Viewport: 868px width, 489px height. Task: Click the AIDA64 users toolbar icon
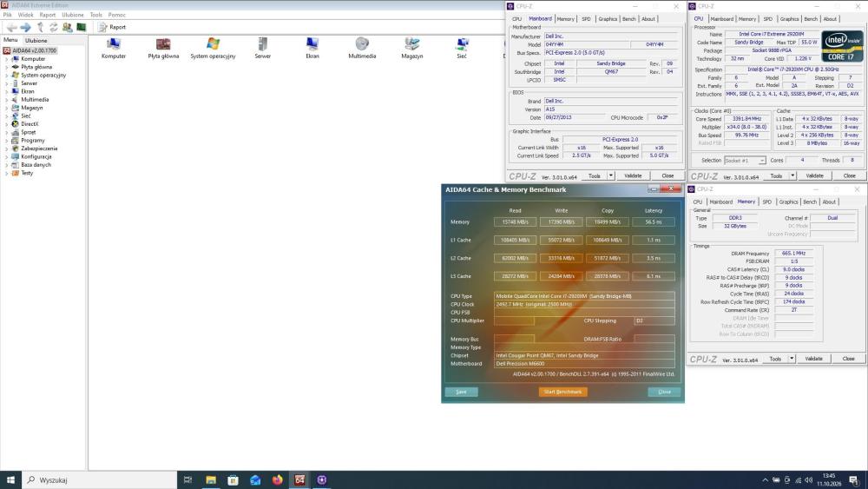(68, 27)
